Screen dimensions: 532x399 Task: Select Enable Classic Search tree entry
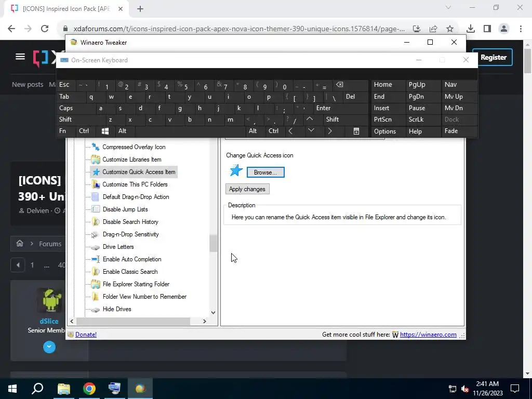[130, 272]
